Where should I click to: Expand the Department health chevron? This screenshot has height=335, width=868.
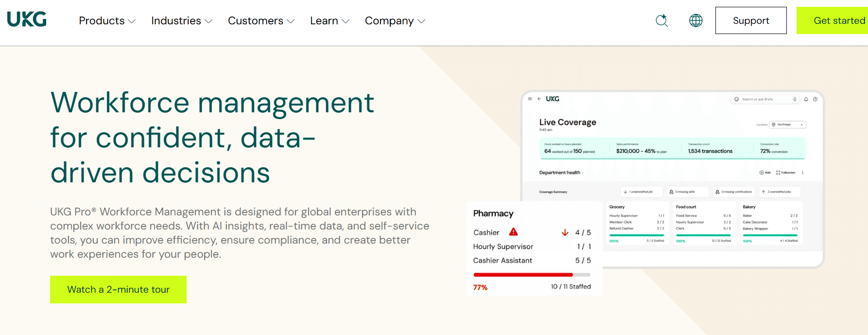(583, 173)
